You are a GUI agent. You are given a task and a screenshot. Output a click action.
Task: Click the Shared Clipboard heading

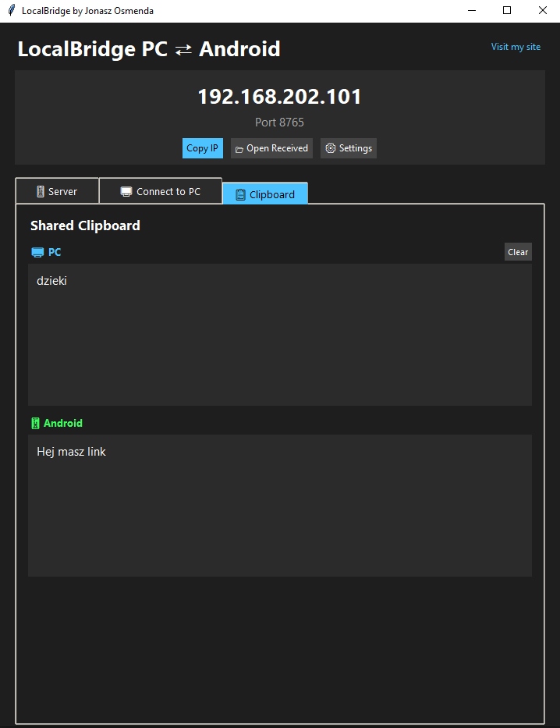click(x=85, y=226)
